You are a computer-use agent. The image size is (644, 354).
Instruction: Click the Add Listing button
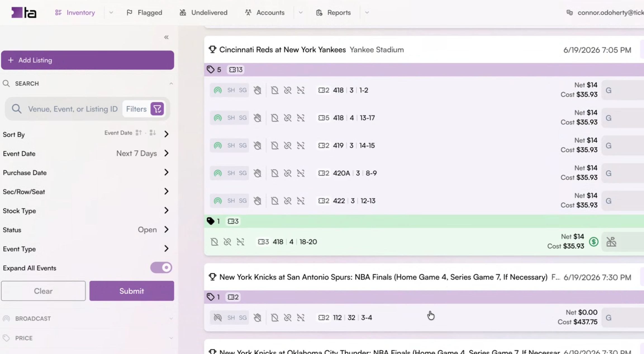87,60
